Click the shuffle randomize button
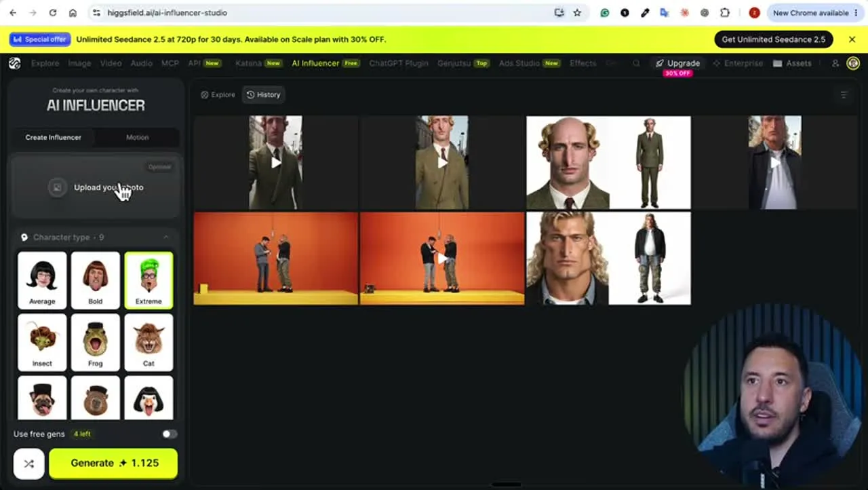 (29, 464)
